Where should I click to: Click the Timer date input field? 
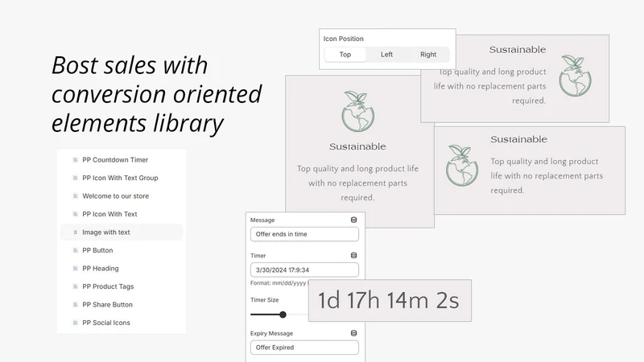point(304,269)
